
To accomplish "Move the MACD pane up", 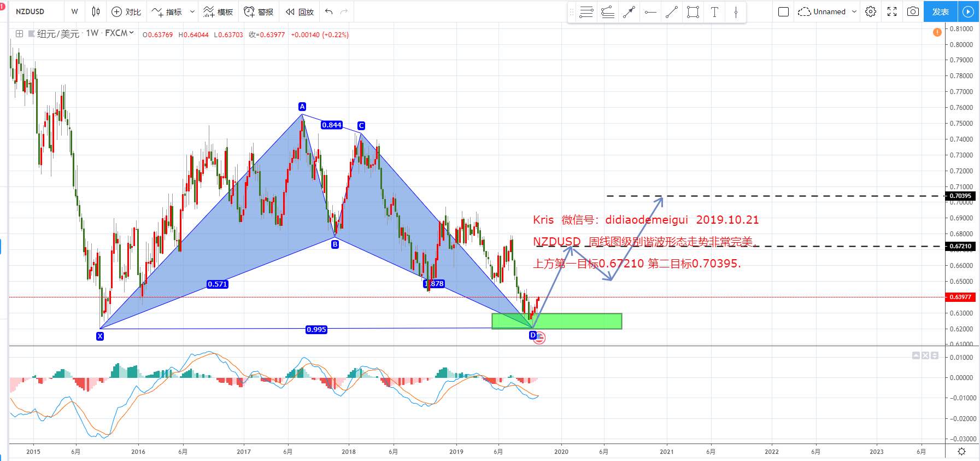I will 916,355.
